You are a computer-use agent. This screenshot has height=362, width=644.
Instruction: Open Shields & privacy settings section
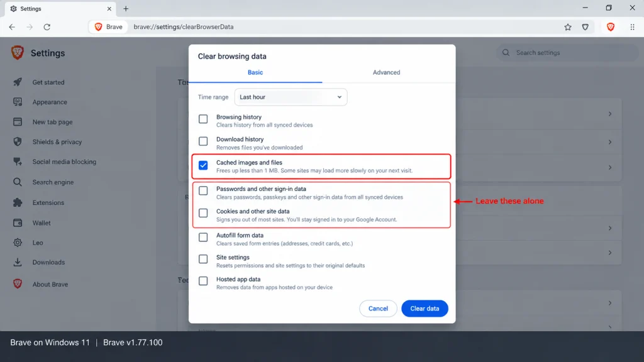[x=57, y=141]
